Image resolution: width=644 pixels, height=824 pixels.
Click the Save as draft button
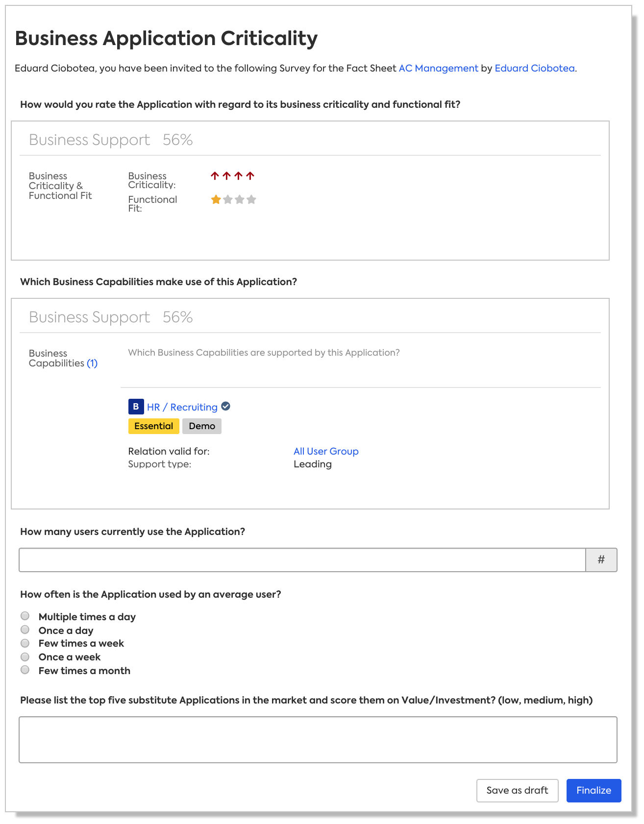coord(517,790)
